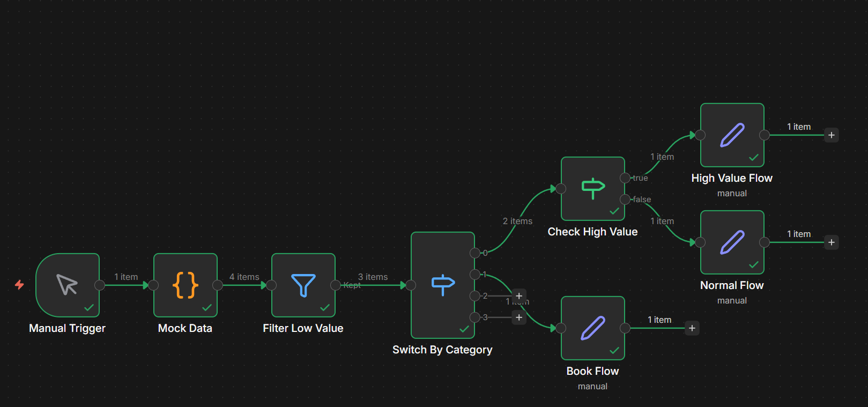Open the High Value Flow pencil node

click(x=732, y=135)
